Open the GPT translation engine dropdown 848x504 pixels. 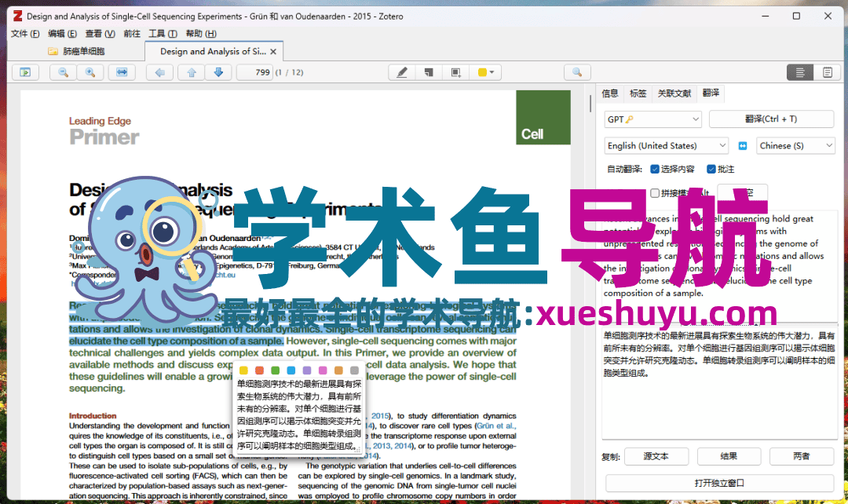pos(652,119)
